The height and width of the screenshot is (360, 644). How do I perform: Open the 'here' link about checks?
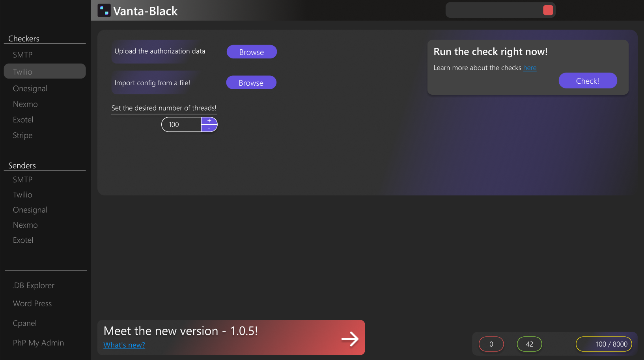tap(530, 68)
